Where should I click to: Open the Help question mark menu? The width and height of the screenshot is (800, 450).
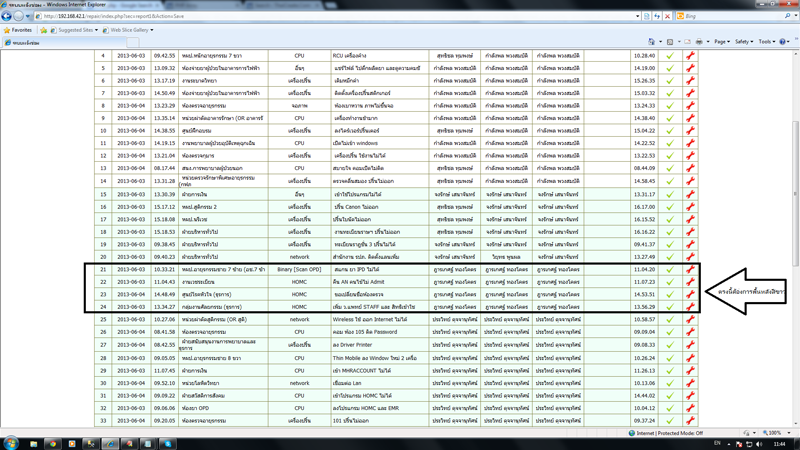(784, 42)
